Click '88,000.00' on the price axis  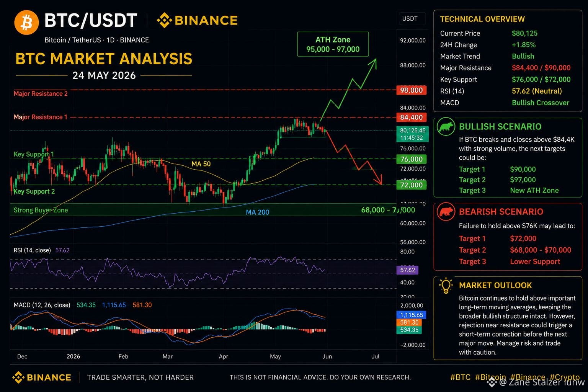click(413, 65)
